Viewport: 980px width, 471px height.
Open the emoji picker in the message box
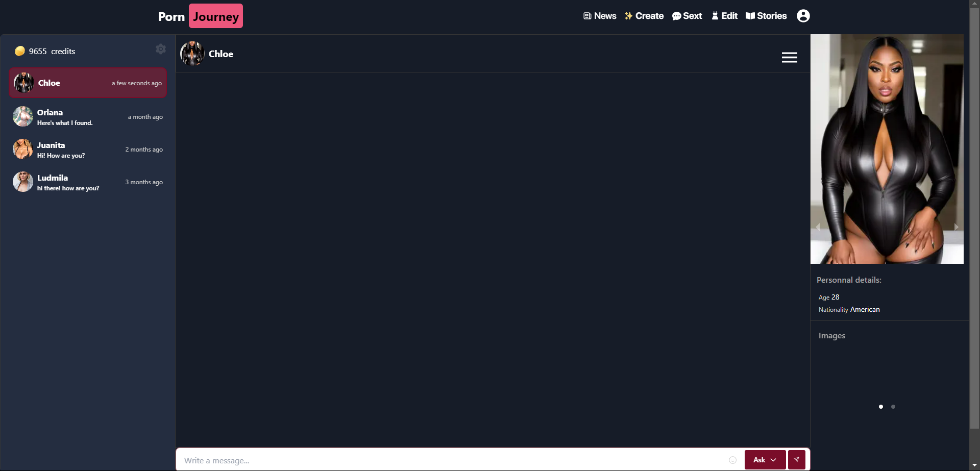pyautogui.click(x=732, y=460)
